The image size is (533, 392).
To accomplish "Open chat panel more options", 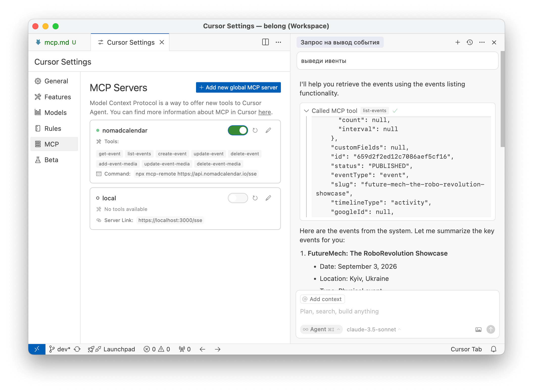I will pyautogui.click(x=482, y=42).
